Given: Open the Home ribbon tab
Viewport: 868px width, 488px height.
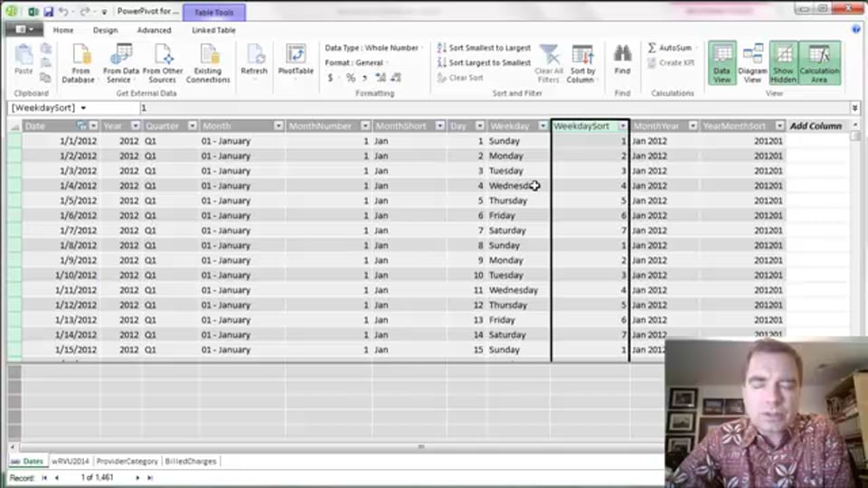Looking at the screenshot, I should [x=63, y=30].
